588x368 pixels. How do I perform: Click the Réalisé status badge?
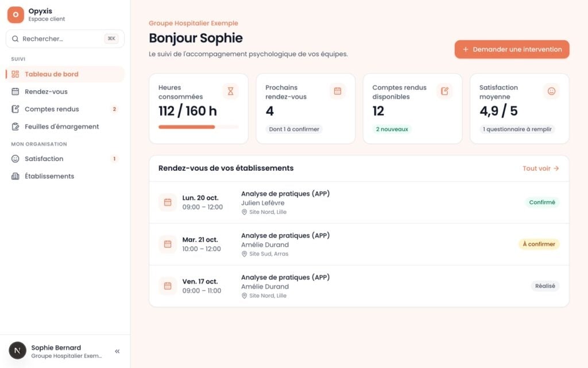point(545,286)
